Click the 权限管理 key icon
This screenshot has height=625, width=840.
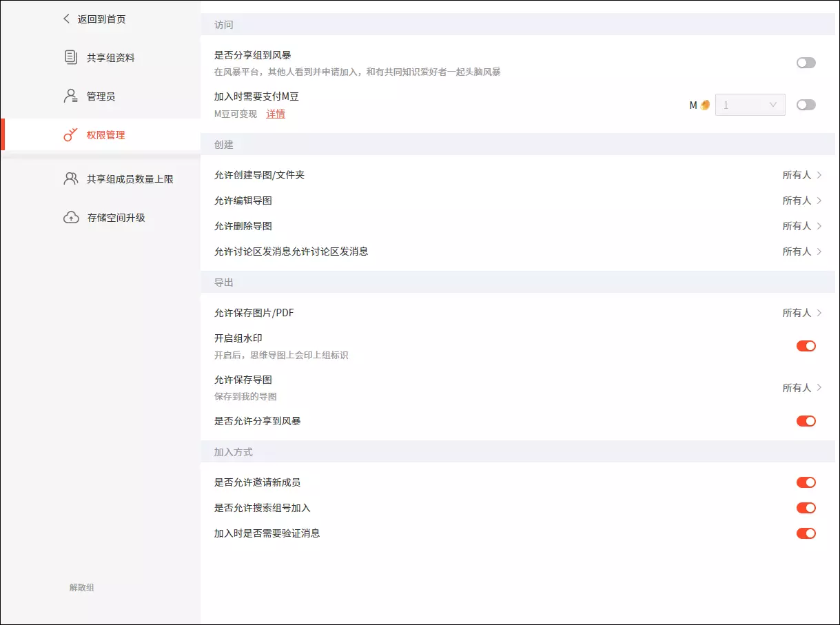[70, 135]
